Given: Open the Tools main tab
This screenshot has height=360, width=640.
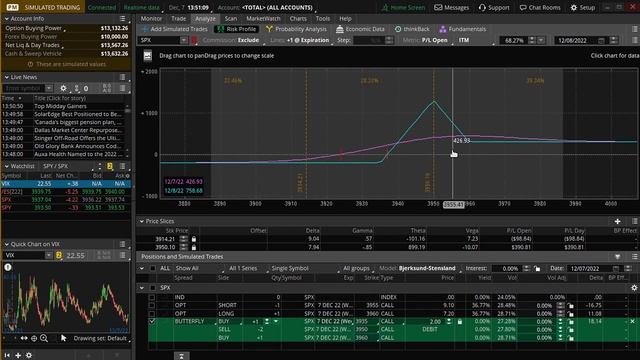Looking at the screenshot, I should pyautogui.click(x=322, y=18).
